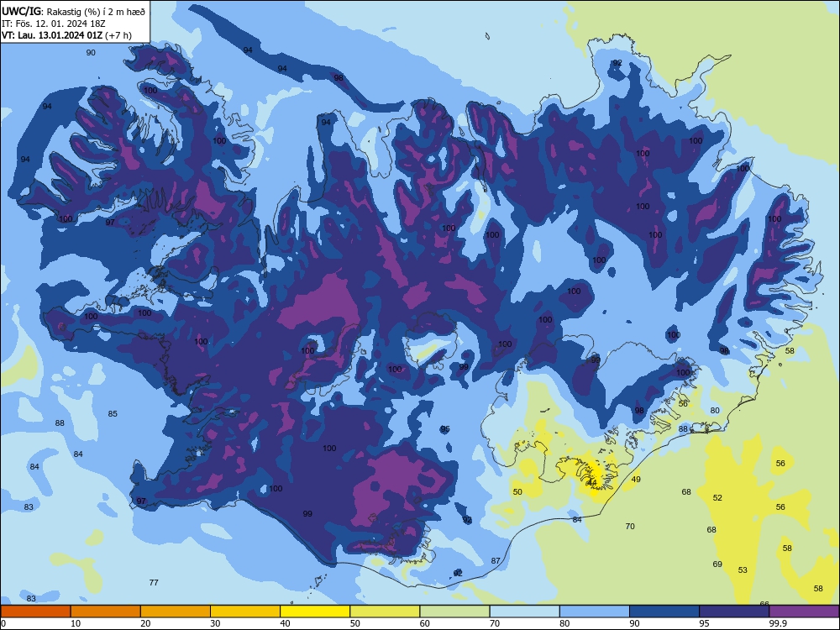Image resolution: width=840 pixels, height=630 pixels.
Task: Click the legend tick label '10'
Action: (76, 623)
